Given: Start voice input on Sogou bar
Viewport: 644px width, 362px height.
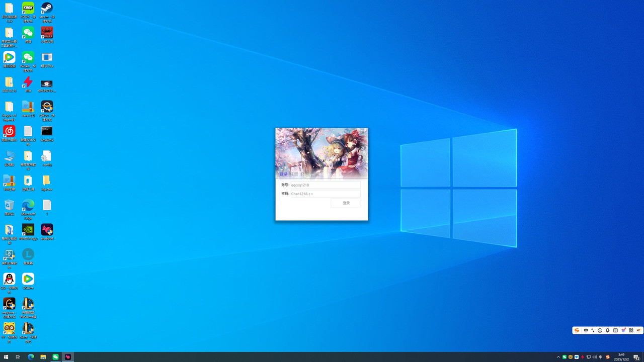Looking at the screenshot, I should pyautogui.click(x=608, y=330).
